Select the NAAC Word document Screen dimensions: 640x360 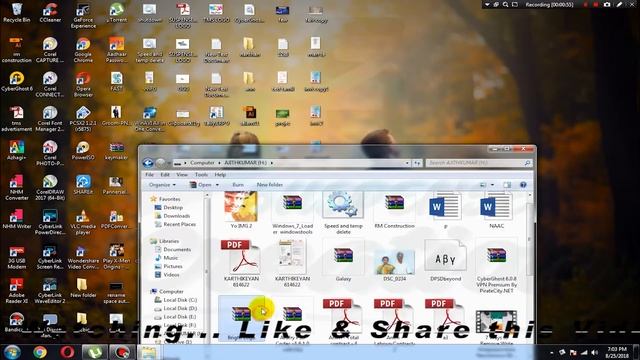(x=496, y=210)
